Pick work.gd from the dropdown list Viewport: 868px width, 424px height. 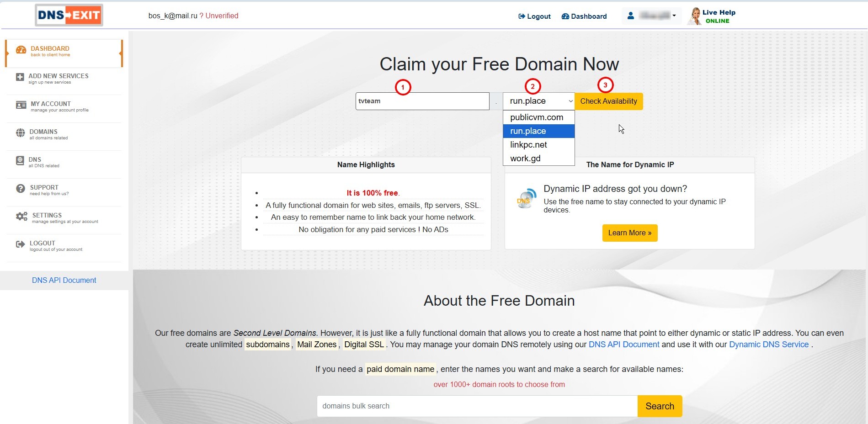tap(525, 159)
